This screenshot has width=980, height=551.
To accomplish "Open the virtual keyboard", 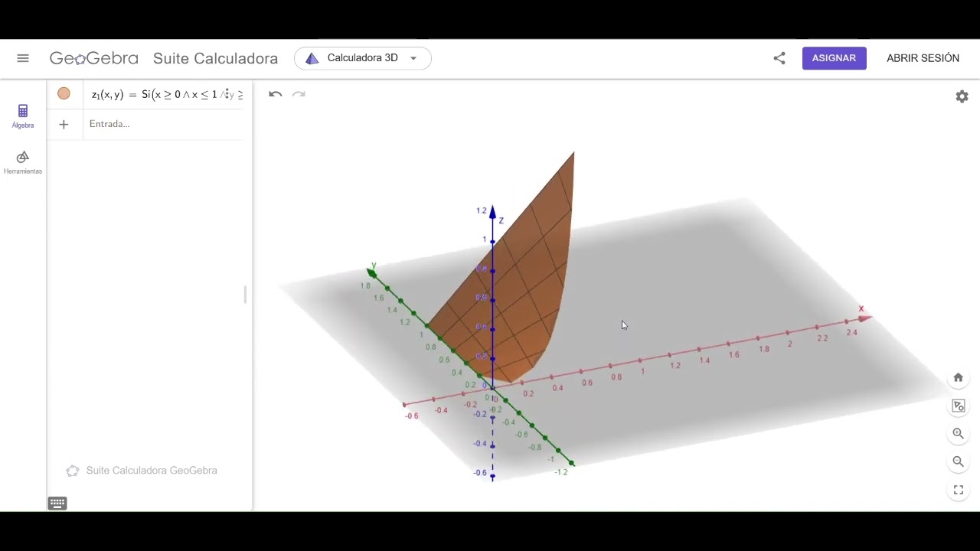I will (57, 503).
